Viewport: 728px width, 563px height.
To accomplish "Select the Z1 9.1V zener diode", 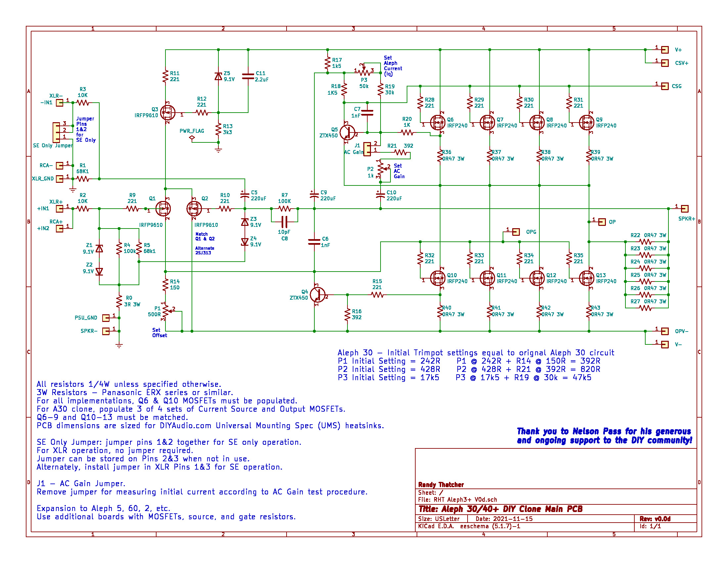I will [x=99, y=248].
